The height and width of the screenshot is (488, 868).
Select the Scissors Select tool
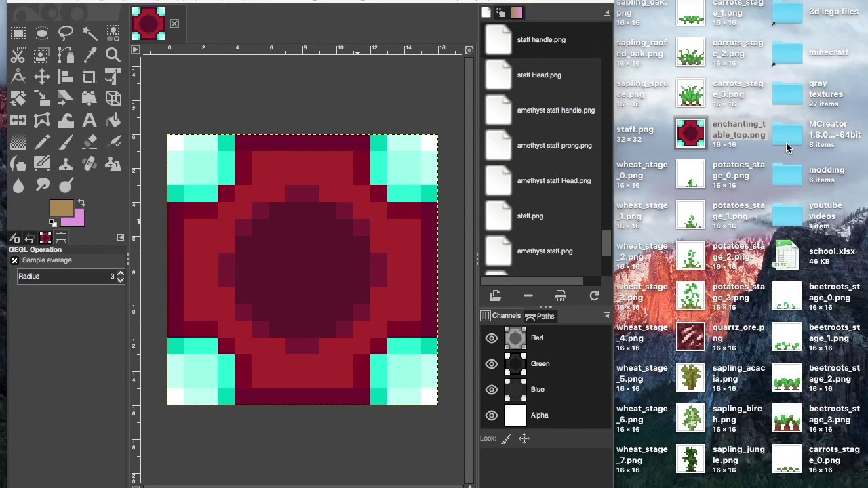click(18, 55)
